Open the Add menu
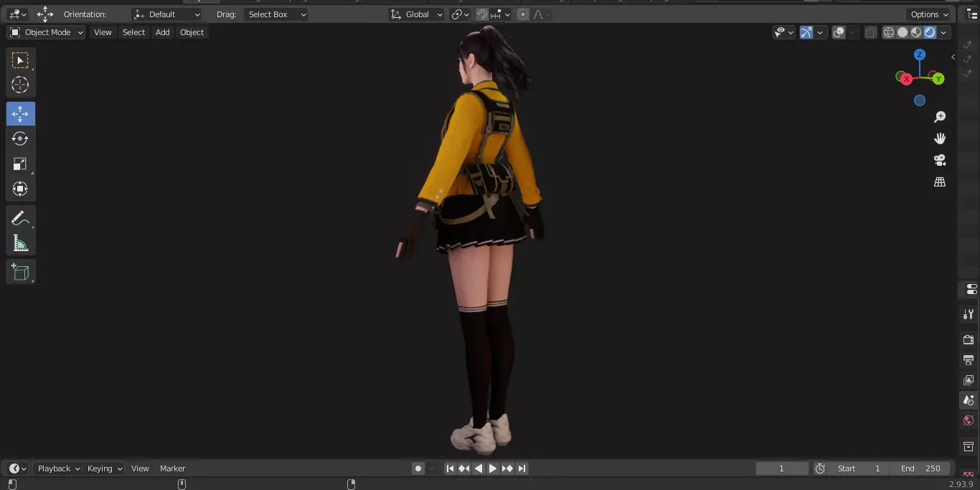980x490 pixels. click(163, 32)
